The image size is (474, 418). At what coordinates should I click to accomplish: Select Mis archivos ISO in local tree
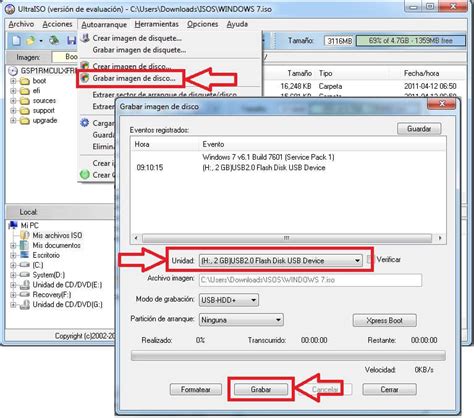click(x=57, y=235)
